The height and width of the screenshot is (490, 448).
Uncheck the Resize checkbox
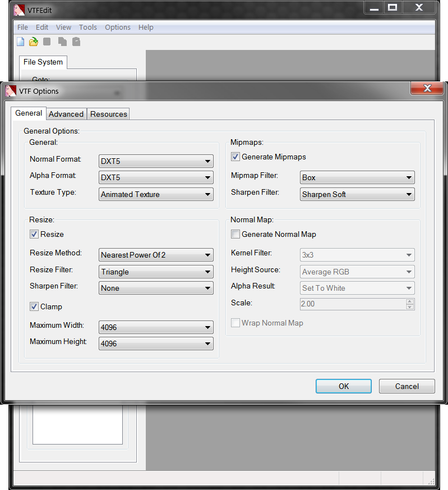(x=34, y=234)
